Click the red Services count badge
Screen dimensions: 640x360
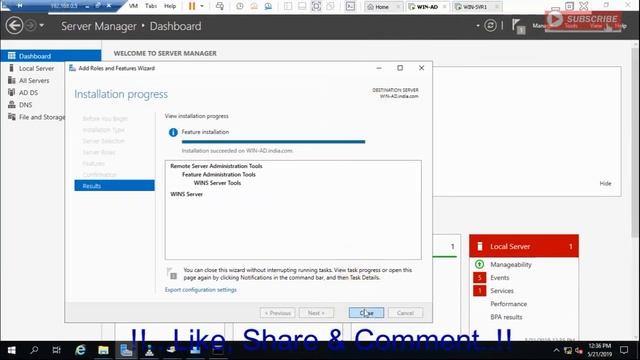(x=479, y=291)
